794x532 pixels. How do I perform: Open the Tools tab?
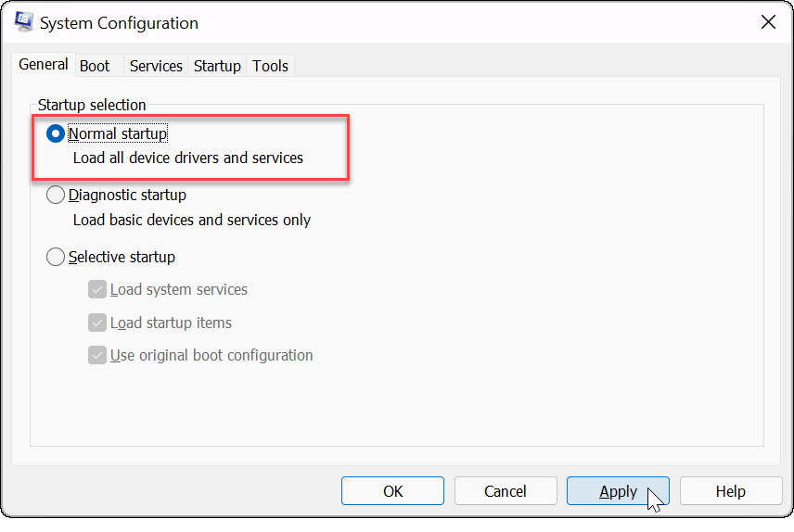point(270,66)
